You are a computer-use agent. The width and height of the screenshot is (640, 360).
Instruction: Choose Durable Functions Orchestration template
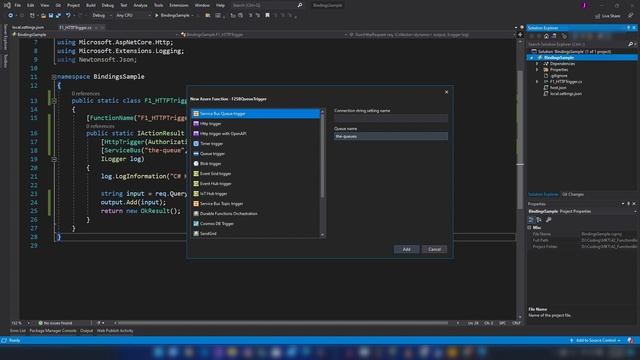point(256,213)
